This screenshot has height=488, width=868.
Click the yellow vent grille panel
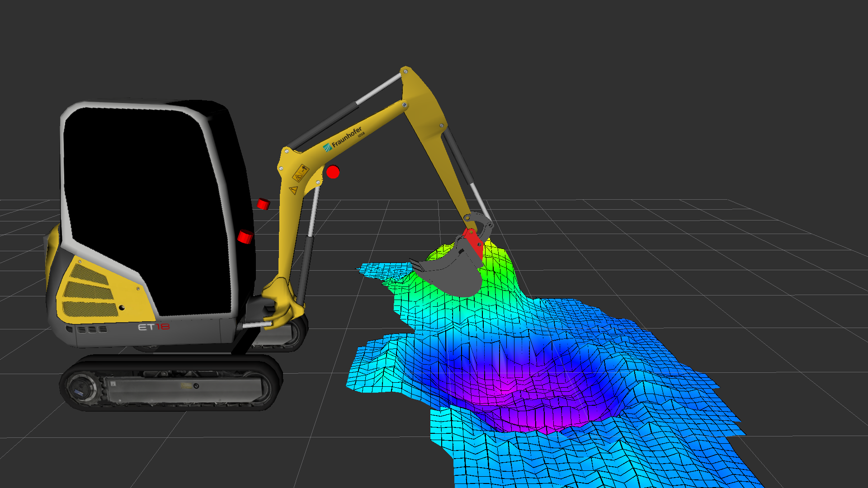pos(89,291)
